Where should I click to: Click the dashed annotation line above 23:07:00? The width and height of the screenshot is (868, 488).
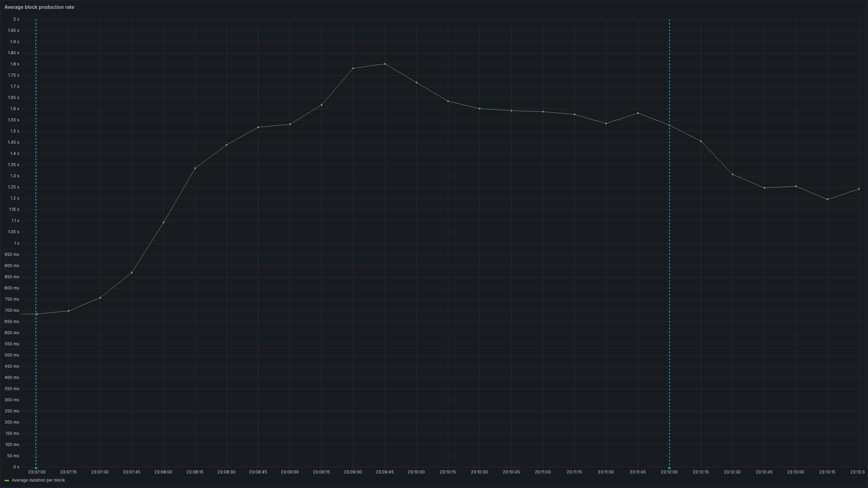tap(35, 237)
